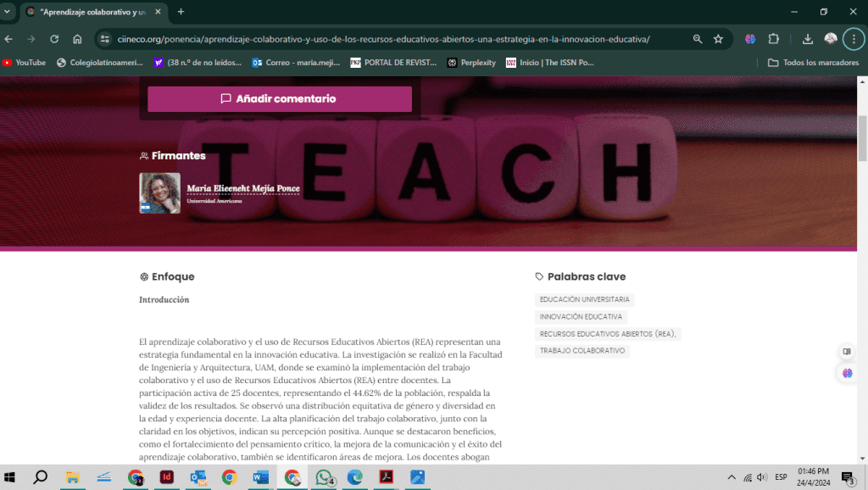Open the network status tray icon
The width and height of the screenshot is (868, 490).
pos(748,477)
